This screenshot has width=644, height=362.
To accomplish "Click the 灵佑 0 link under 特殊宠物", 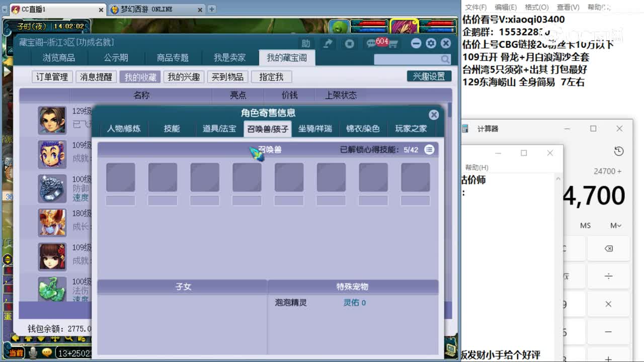I will coord(354,303).
